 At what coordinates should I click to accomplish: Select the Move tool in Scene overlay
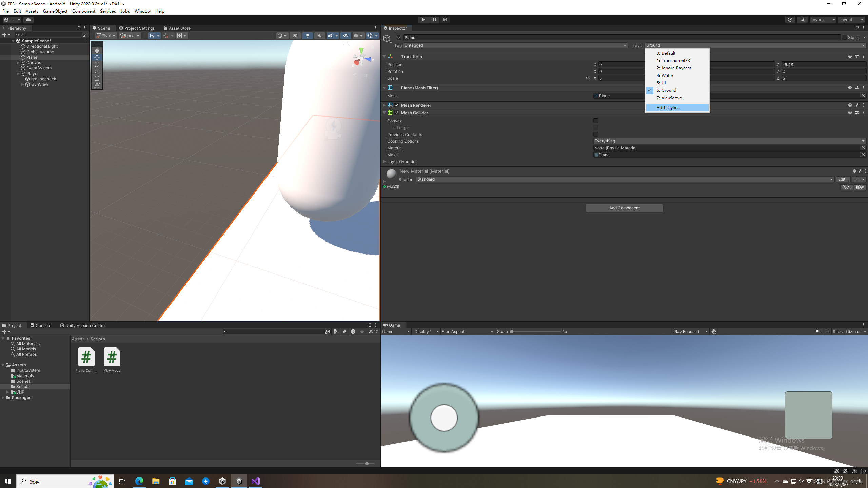tap(97, 57)
